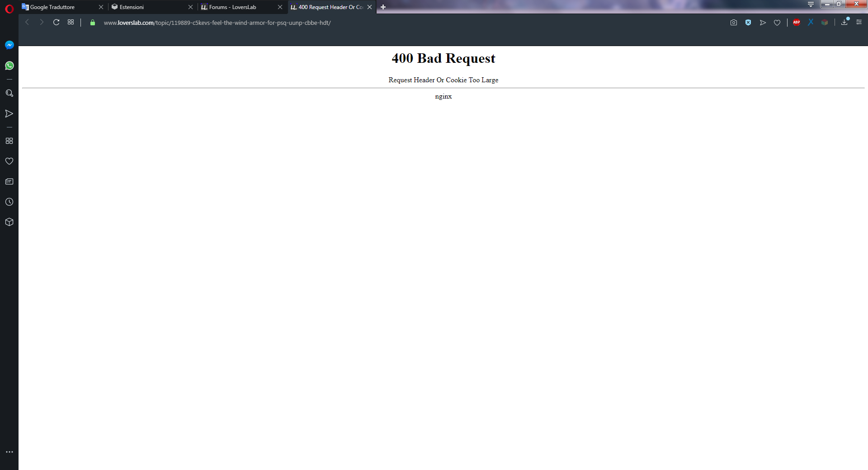Screen dimensions: 868x470
Task: Click the loverslab.com address bar URL
Action: coord(217,23)
